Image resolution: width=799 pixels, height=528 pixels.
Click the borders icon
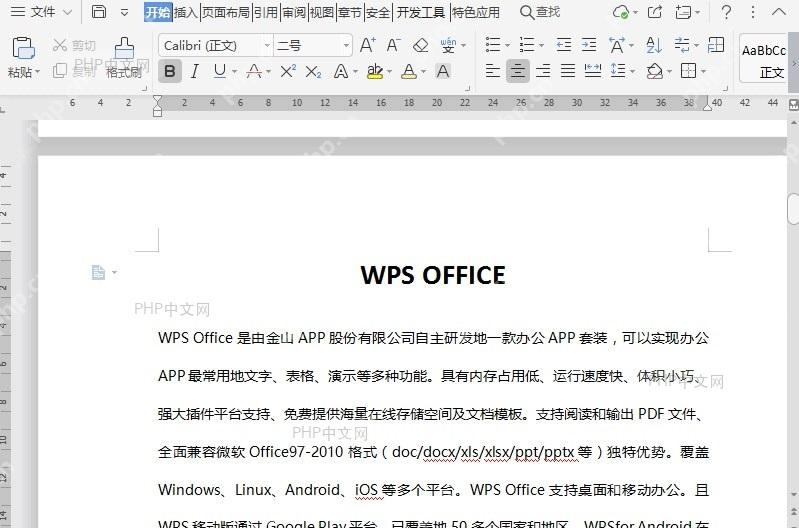coord(688,71)
